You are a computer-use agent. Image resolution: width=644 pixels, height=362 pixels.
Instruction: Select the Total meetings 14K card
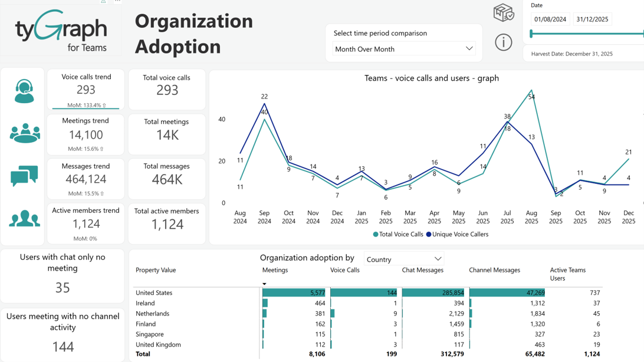(167, 134)
